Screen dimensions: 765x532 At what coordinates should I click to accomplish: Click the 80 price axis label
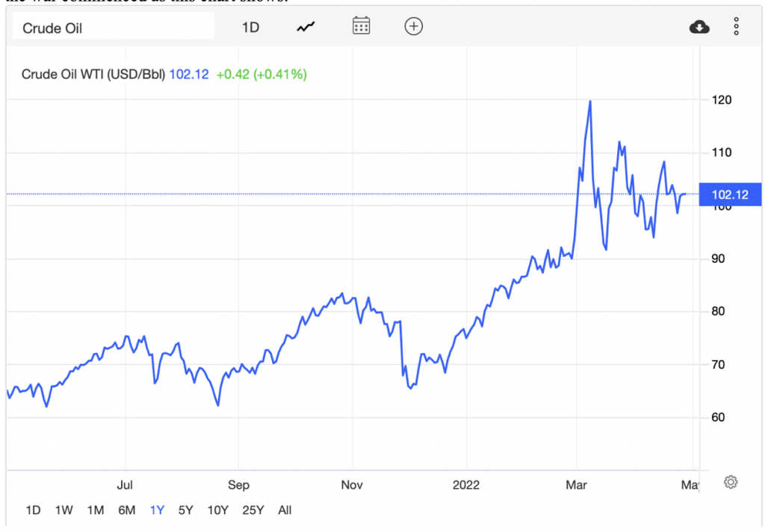pyautogui.click(x=718, y=312)
